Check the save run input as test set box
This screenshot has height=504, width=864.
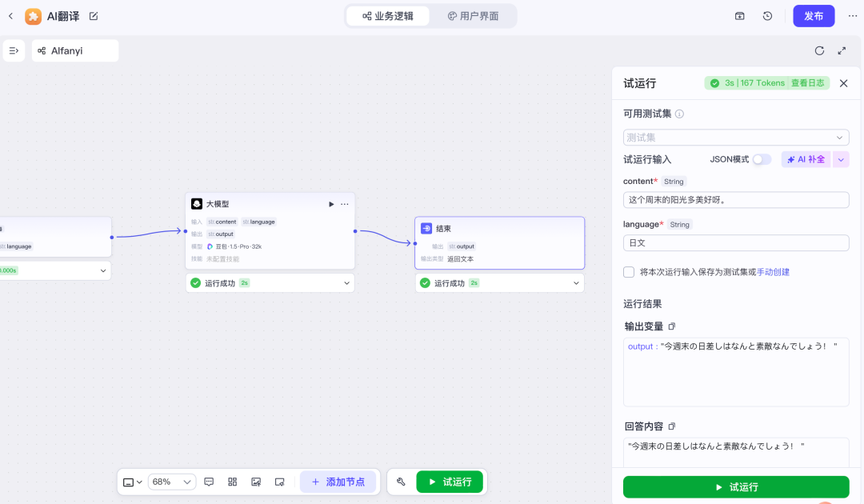pos(629,272)
